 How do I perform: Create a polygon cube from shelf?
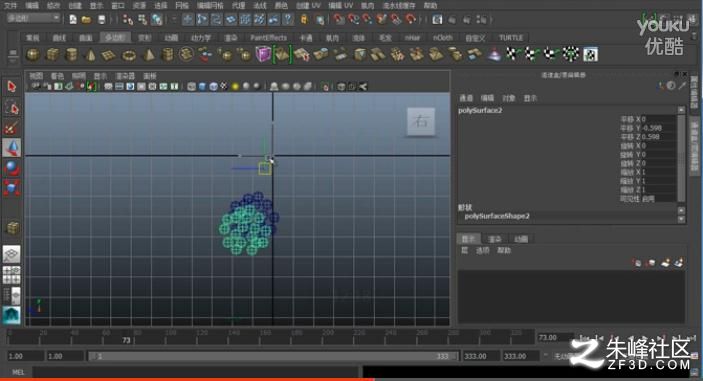(x=52, y=55)
